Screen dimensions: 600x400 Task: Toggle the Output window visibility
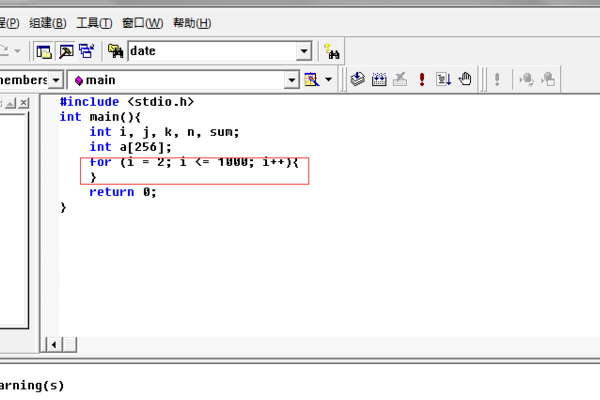[x=65, y=51]
